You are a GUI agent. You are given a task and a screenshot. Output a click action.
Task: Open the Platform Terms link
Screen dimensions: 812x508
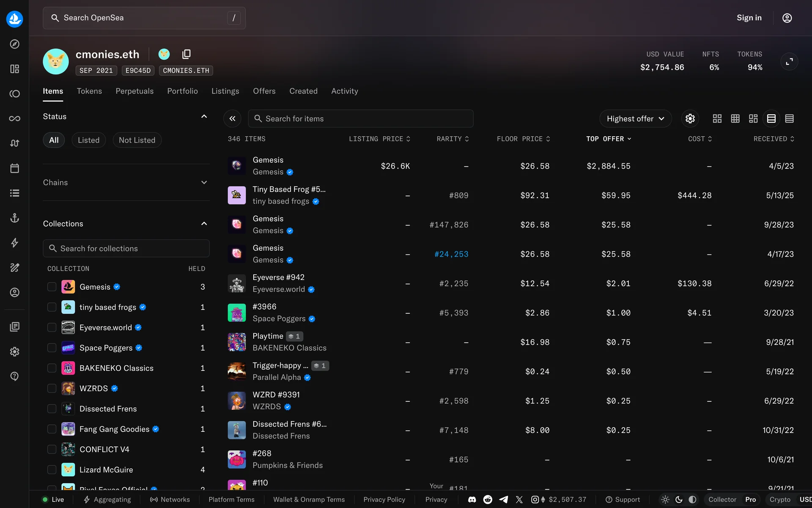[231, 500]
